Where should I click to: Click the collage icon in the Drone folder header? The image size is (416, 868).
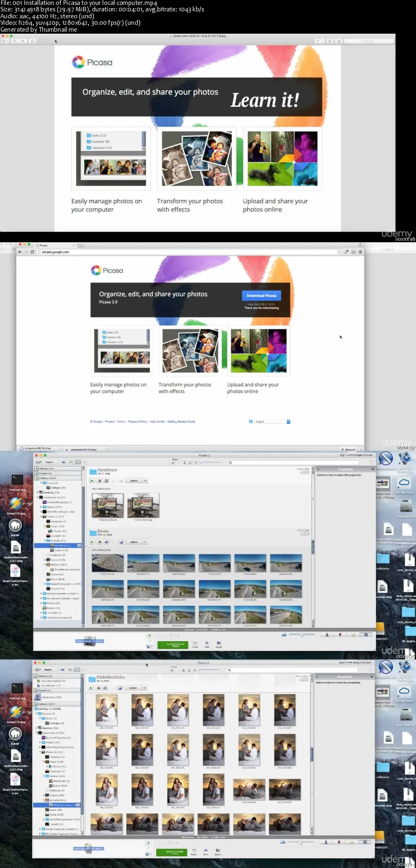point(99,542)
